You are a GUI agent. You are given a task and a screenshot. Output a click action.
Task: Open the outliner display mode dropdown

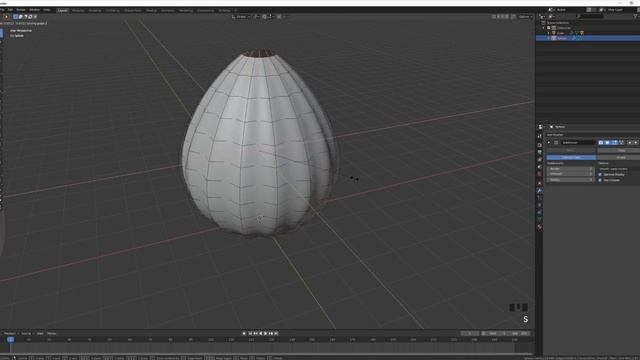551,16
